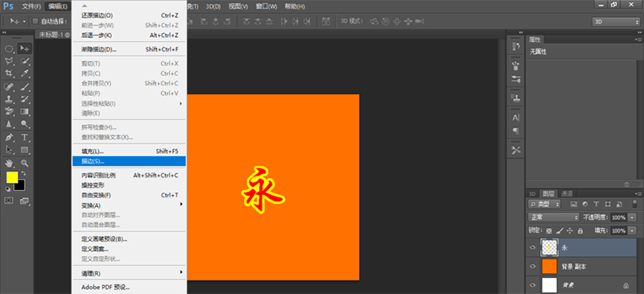Select the Polygonal Lasso tool

point(9,61)
